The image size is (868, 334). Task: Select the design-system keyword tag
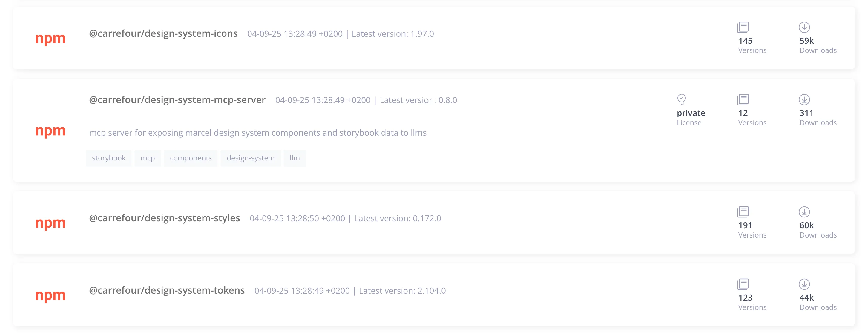coord(250,158)
